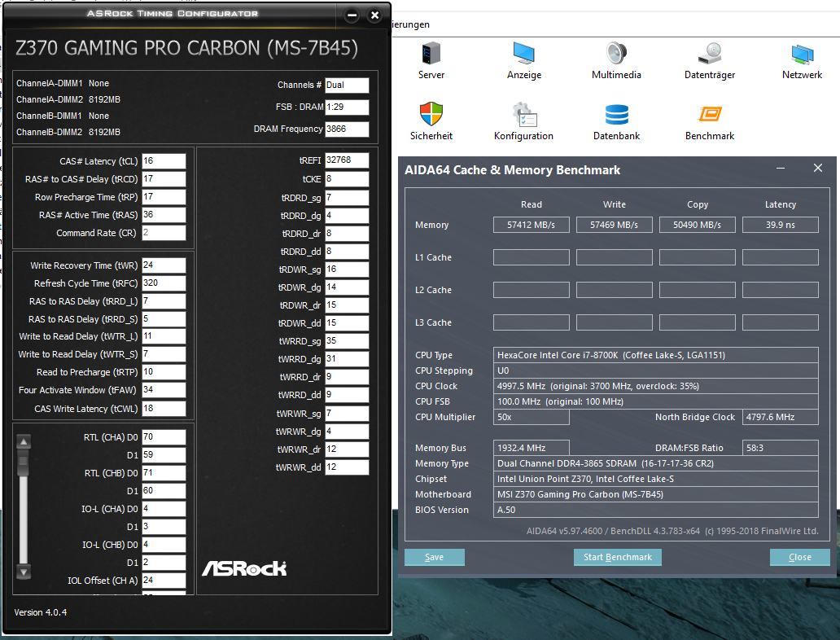
Task: Minimize the ASRock Timing Configurator window
Action: [x=352, y=15]
